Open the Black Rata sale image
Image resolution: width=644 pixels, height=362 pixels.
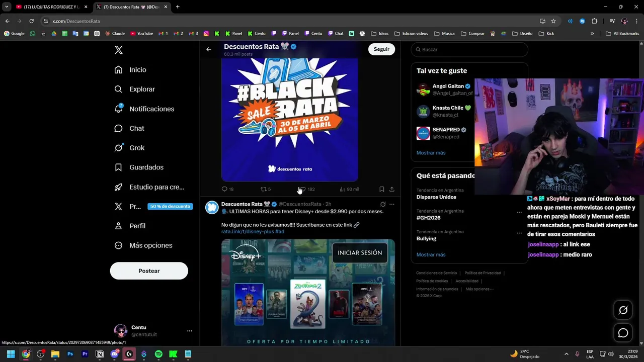pos(290,120)
